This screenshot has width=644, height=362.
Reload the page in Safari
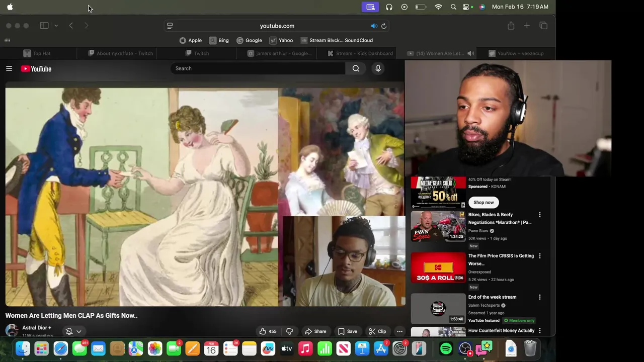pyautogui.click(x=384, y=26)
